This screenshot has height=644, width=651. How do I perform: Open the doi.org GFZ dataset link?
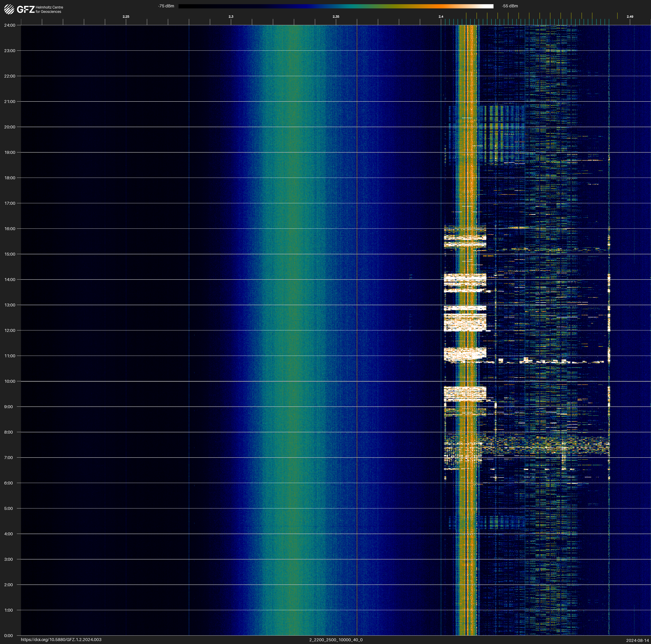click(61, 640)
